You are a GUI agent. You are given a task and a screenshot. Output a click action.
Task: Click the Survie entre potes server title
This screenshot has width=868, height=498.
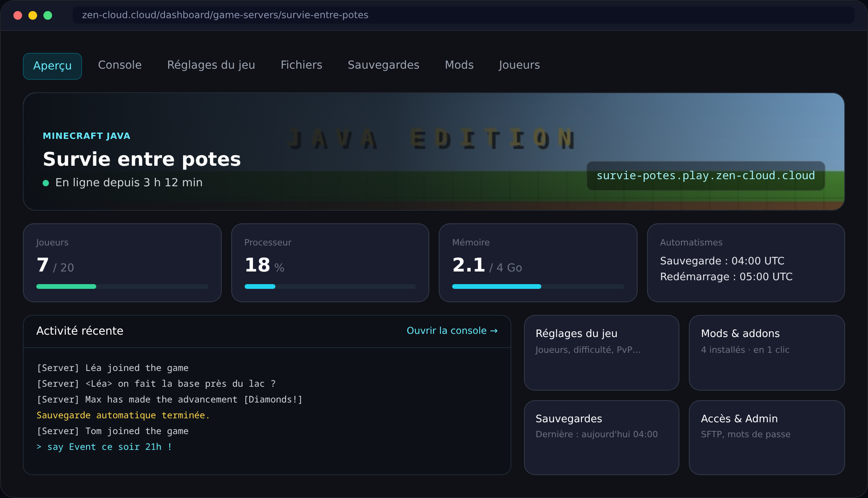[x=142, y=159]
